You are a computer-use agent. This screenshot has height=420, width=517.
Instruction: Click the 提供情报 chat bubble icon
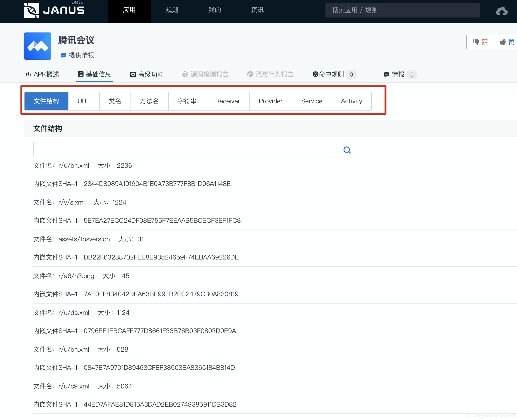coord(63,55)
